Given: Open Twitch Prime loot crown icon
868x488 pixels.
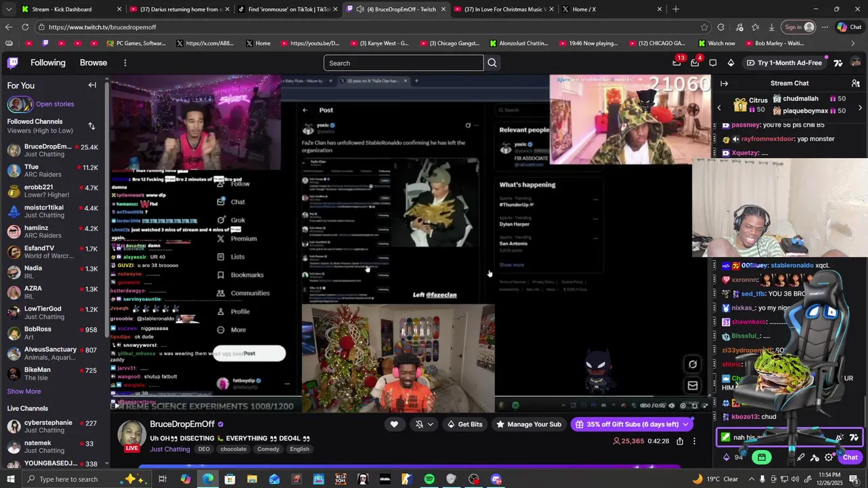Looking at the screenshot, I should coord(677,63).
